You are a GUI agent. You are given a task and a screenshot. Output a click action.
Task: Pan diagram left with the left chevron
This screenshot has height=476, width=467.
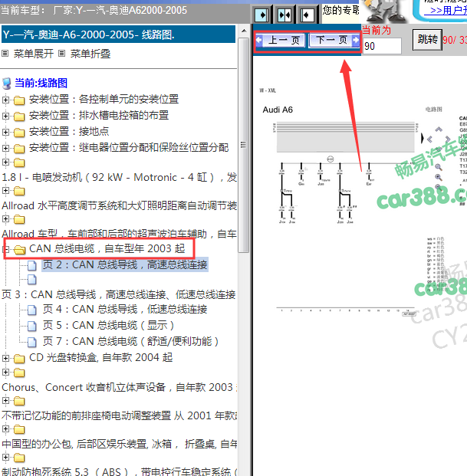point(429,140)
